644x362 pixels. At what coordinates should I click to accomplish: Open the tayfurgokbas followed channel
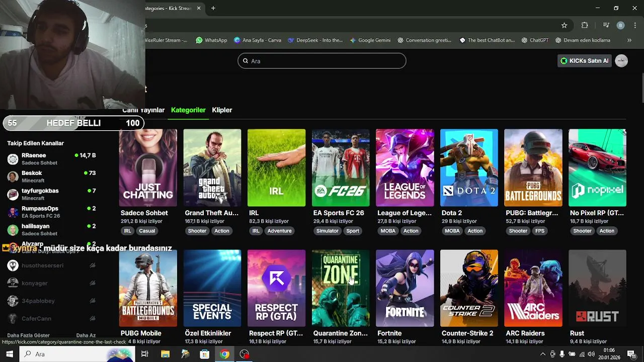[x=52, y=194]
